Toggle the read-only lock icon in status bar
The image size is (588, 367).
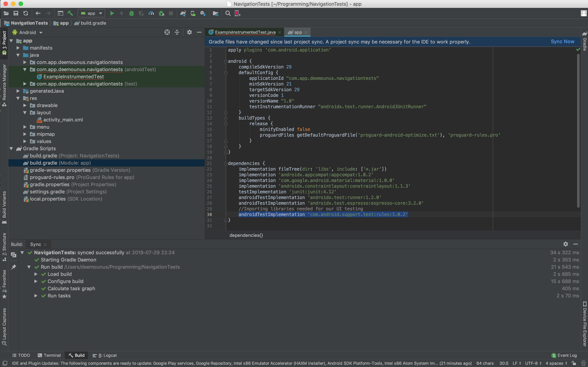574,363
